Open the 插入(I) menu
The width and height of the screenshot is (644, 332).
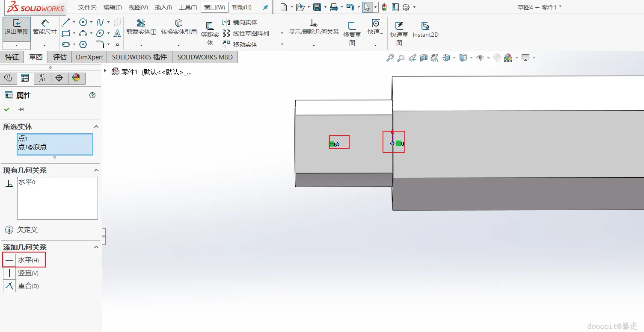click(163, 7)
